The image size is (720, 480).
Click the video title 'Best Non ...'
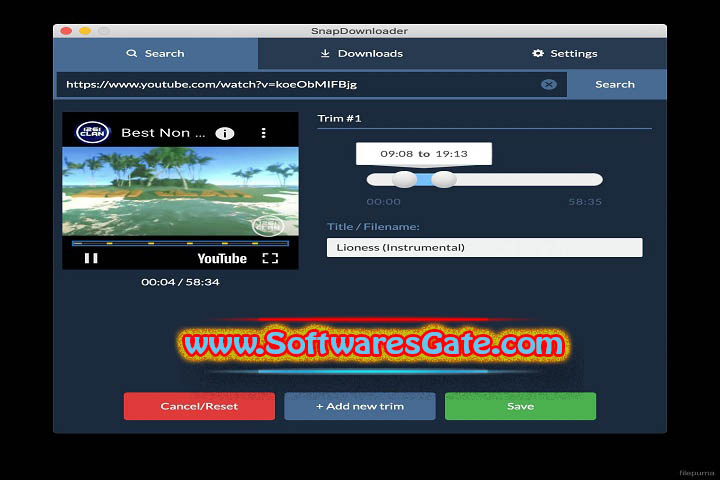pyautogui.click(x=163, y=133)
